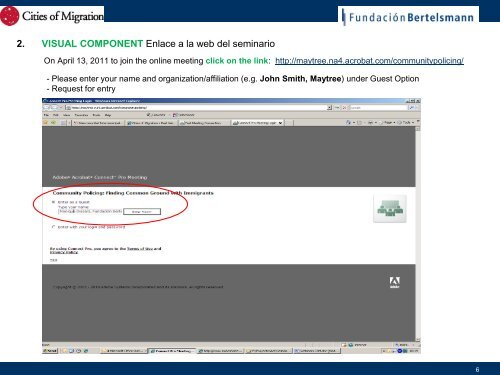Click the browser search box
The height and width of the screenshot is (375, 500).
(378, 108)
